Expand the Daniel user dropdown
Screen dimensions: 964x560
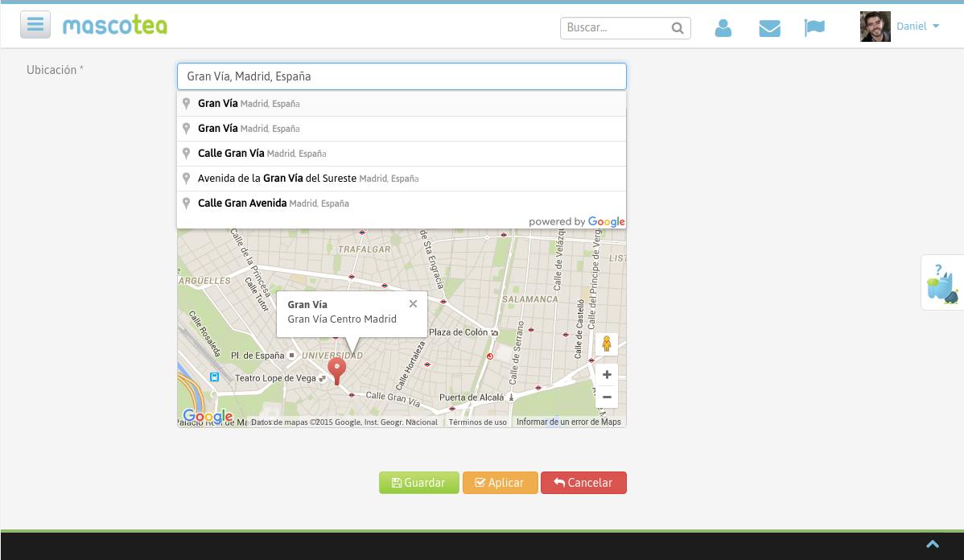(x=917, y=27)
